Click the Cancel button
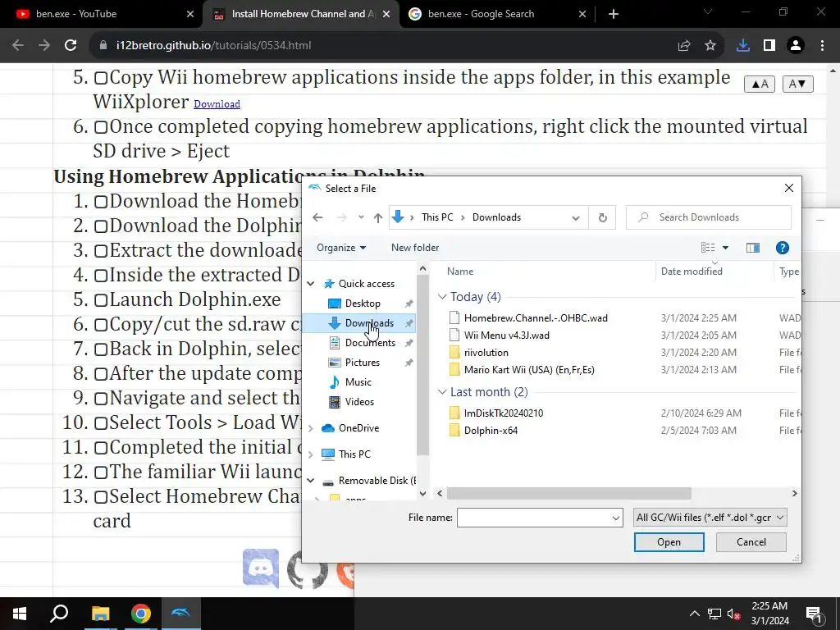This screenshot has width=840, height=630. (751, 542)
